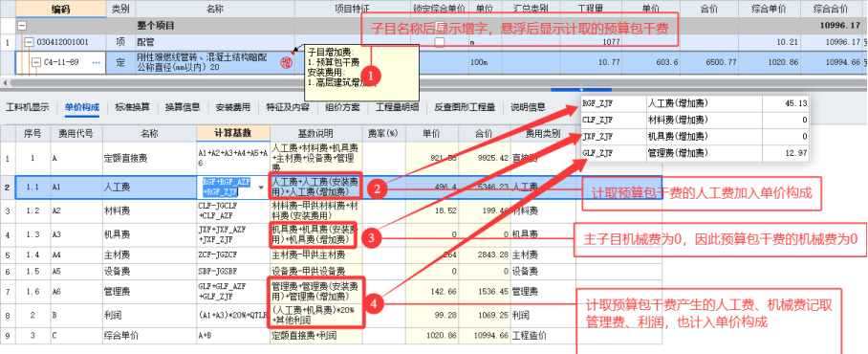
Task: Select the 单价构成 tab
Action: point(82,107)
